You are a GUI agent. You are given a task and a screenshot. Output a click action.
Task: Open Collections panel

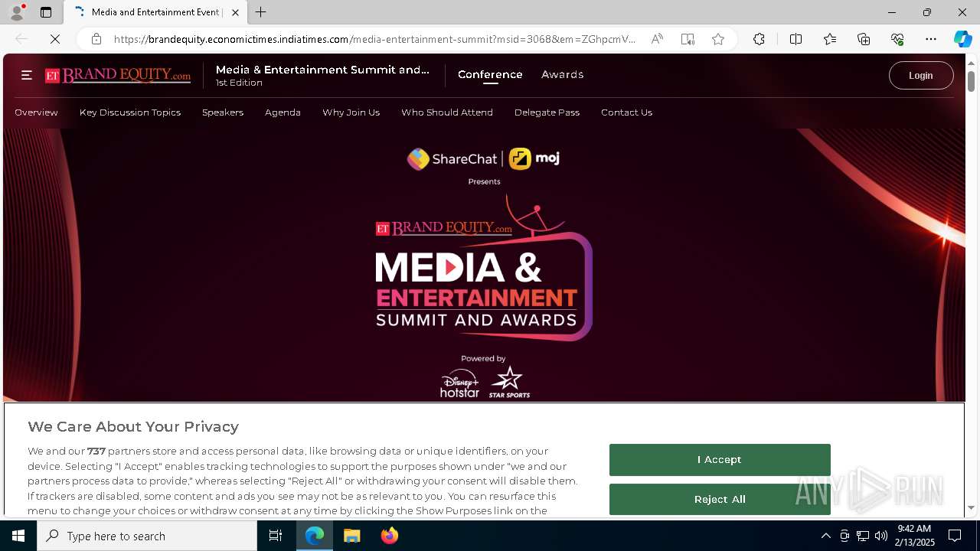(864, 39)
